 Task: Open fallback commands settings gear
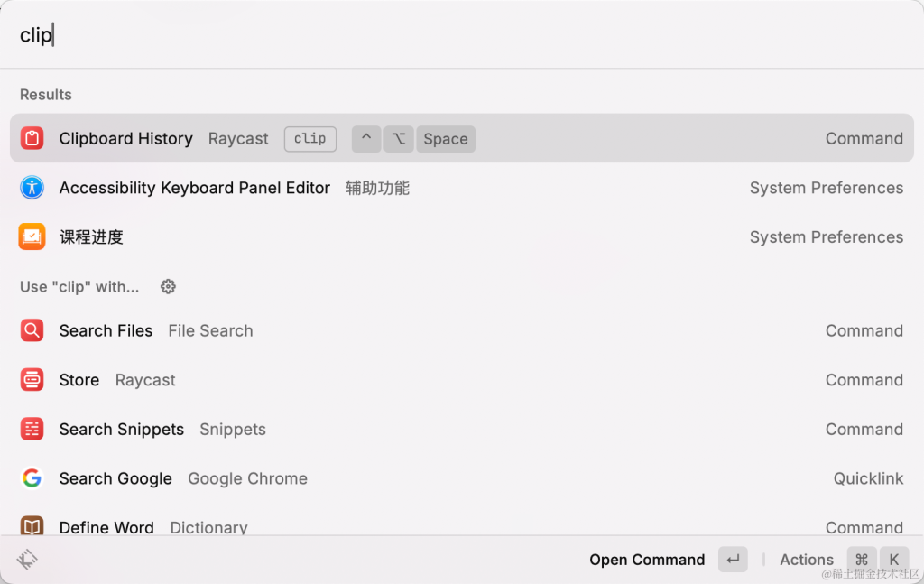[x=168, y=286]
